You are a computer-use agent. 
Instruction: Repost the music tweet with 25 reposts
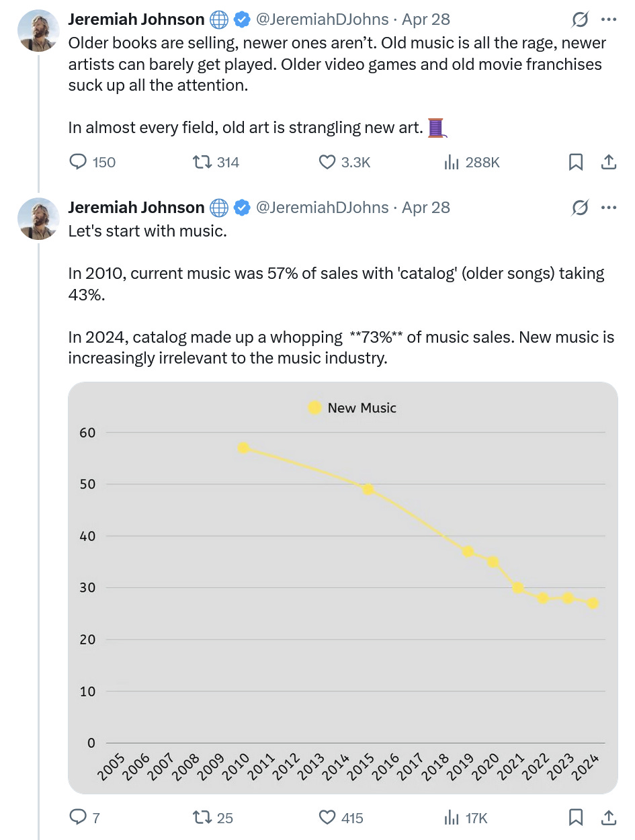tap(201, 817)
